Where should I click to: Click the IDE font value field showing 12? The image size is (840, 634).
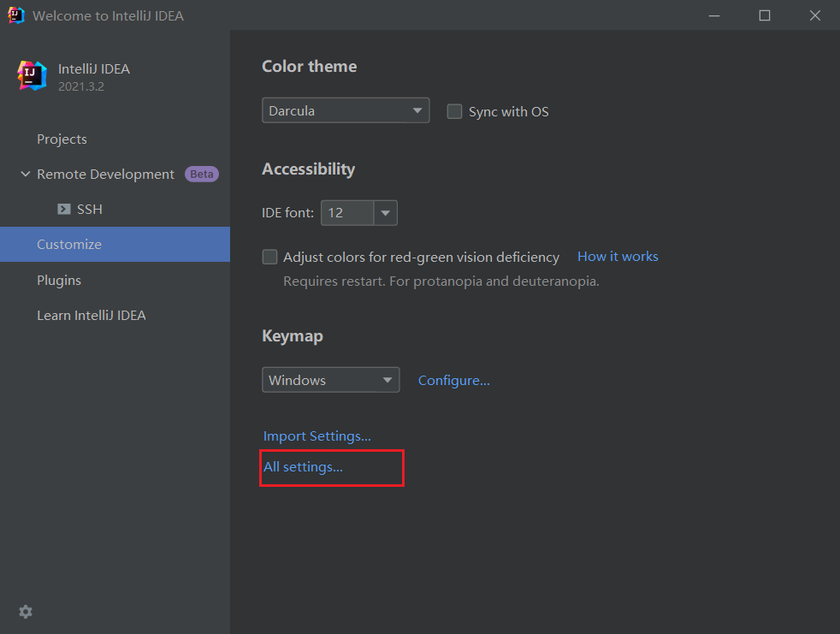tap(347, 213)
